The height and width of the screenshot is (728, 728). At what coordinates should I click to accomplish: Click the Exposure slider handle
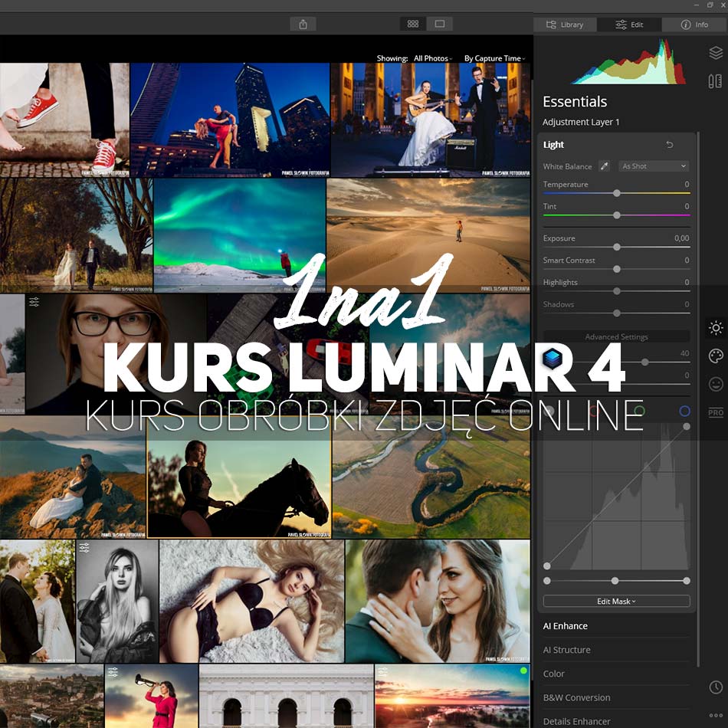coord(617,247)
